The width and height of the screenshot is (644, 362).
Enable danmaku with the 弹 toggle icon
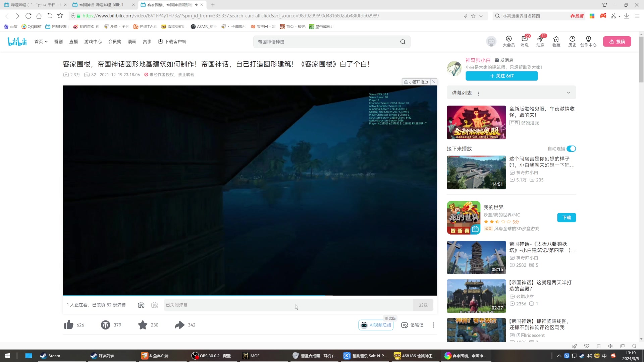[x=141, y=305]
